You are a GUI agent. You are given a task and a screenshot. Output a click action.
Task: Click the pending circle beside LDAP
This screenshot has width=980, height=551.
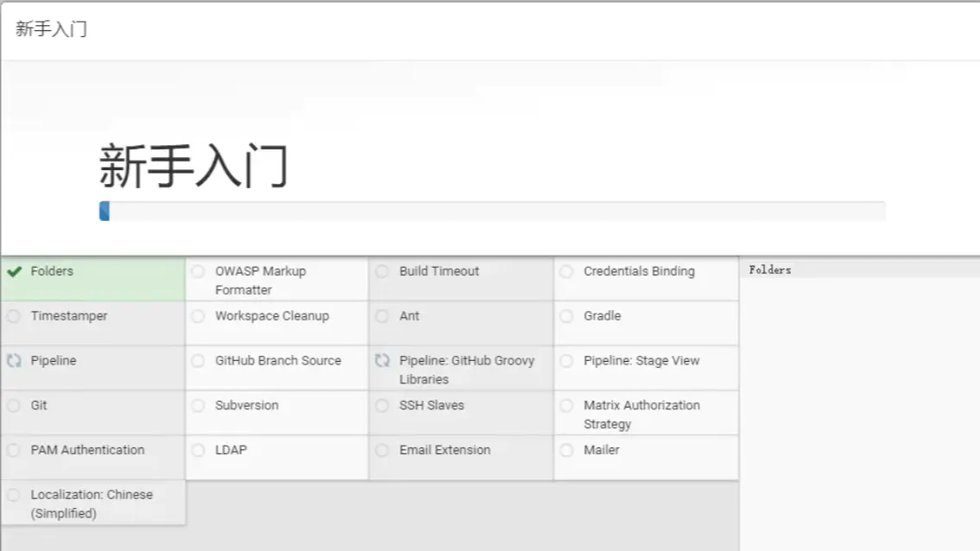pos(198,450)
